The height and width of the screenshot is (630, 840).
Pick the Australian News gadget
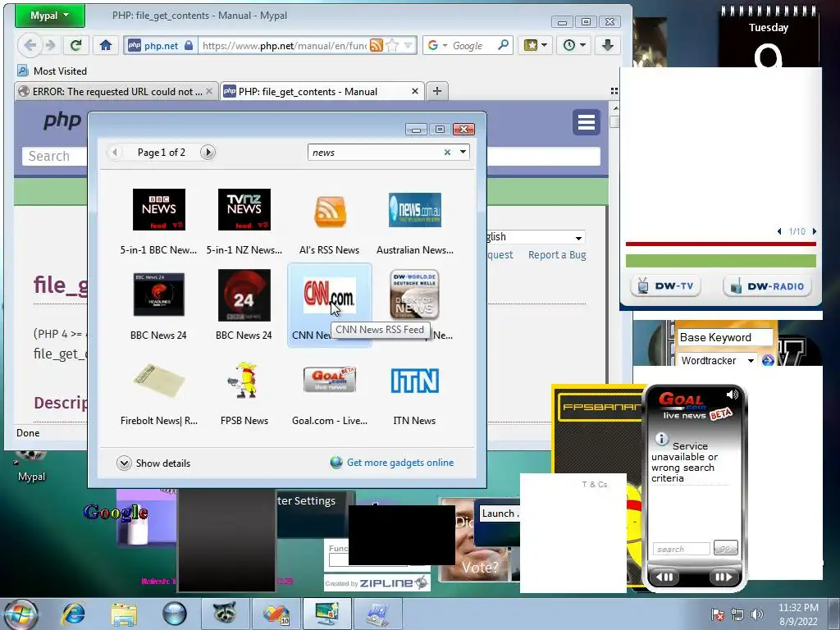(x=414, y=221)
